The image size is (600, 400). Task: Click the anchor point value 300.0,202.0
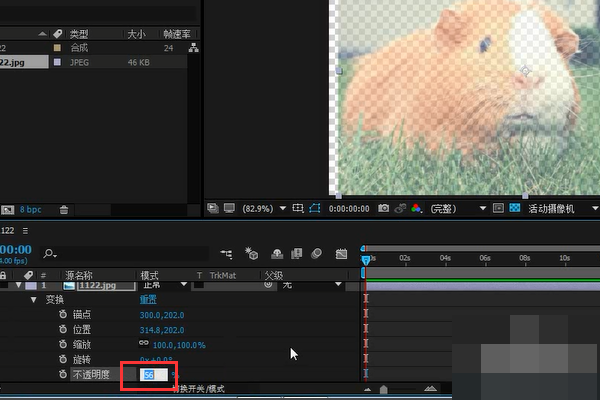point(162,315)
